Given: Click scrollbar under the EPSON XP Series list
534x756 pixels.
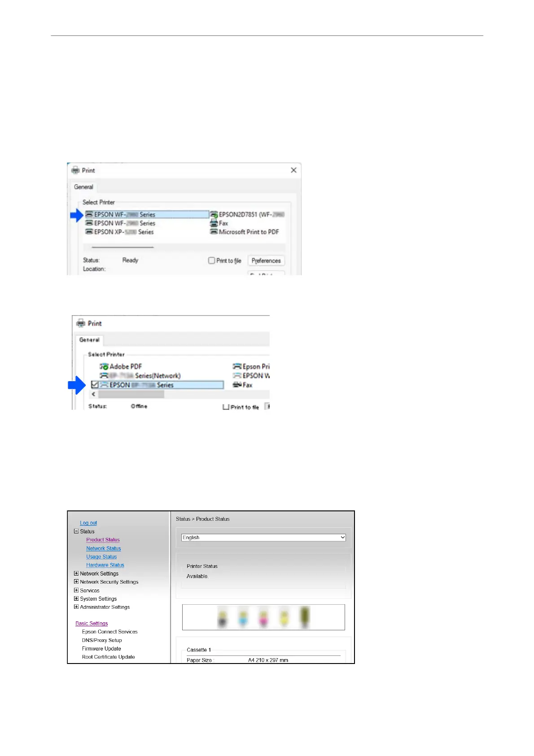Looking at the screenshot, I should pyautogui.click(x=123, y=247).
